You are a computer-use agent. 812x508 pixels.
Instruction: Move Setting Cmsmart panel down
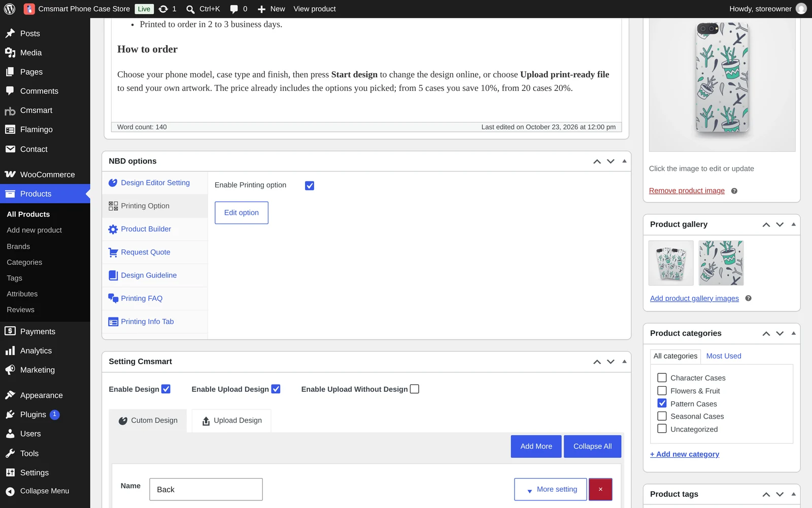(x=611, y=362)
